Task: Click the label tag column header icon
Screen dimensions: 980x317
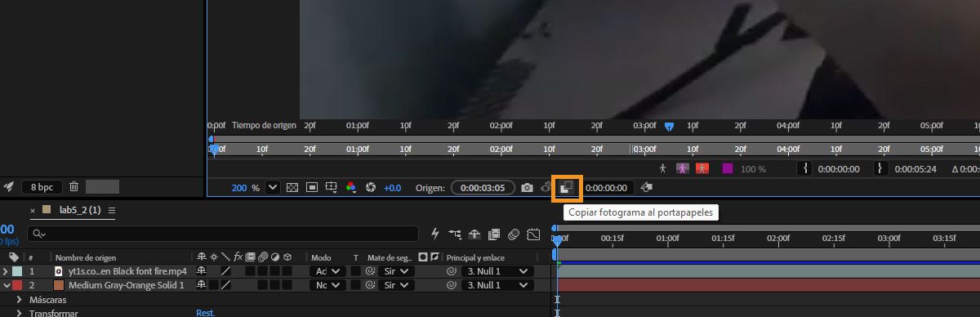Action: 14,257
